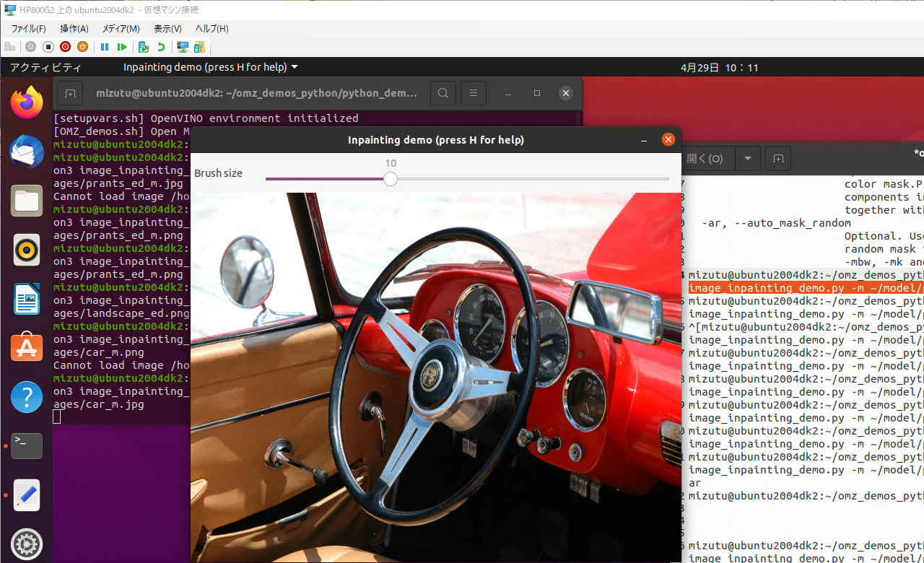The width and height of the screenshot is (924, 563).
Task: Click the Terminal icon in dock
Action: tap(27, 446)
